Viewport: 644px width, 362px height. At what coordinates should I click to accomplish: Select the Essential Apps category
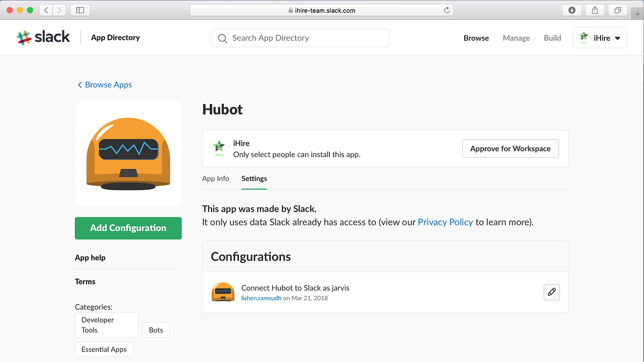104,349
